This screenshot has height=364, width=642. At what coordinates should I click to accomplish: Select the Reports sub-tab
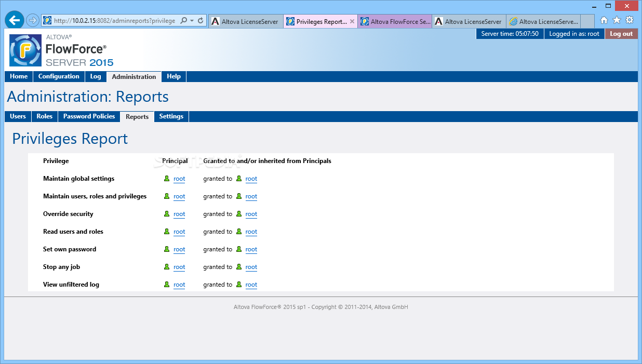click(137, 116)
